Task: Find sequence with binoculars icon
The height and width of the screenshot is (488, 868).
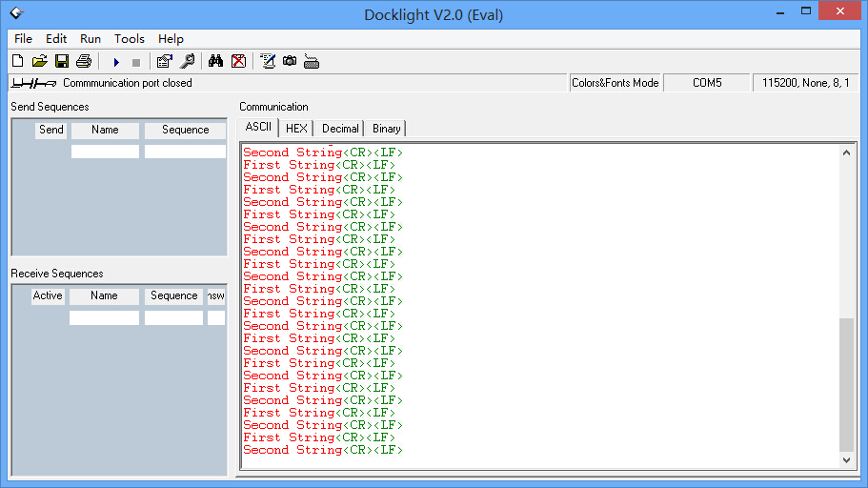Action: pyautogui.click(x=215, y=61)
